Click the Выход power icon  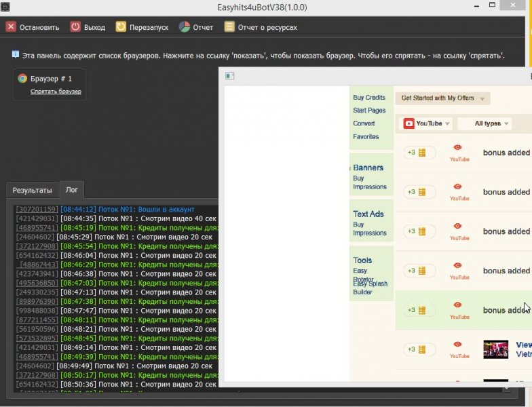[x=75, y=27]
